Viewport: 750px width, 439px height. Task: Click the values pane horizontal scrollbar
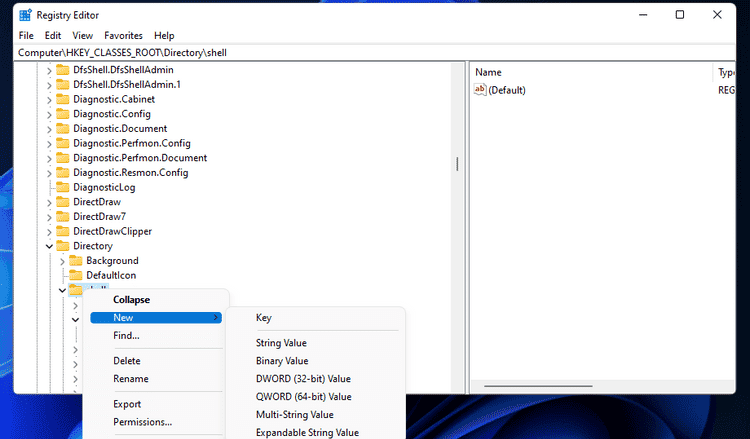point(538,385)
